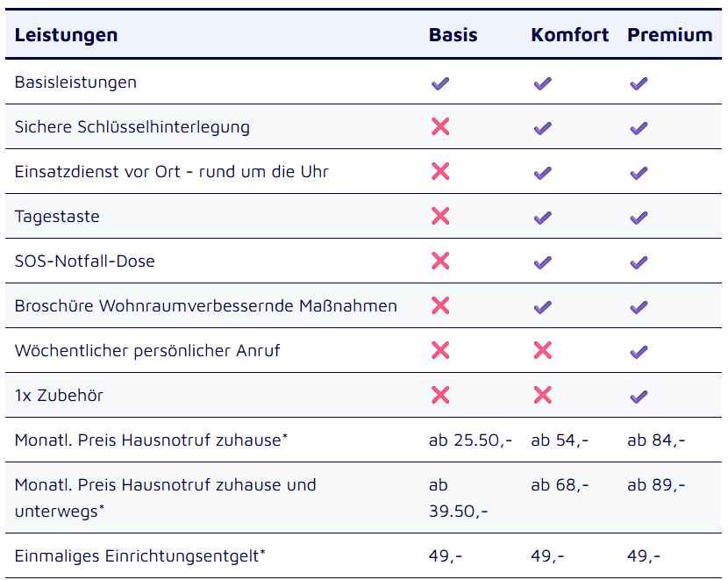Click the Komfort red cross for Wöchentlicher persönlicher Anruf
This screenshot has height=580, width=728.
543,351
